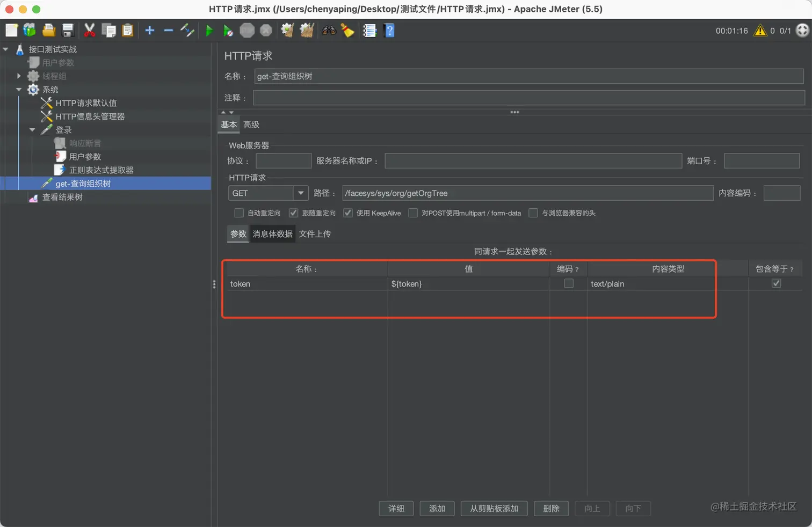Toggle 跟随重定向 checkbox

[293, 213]
